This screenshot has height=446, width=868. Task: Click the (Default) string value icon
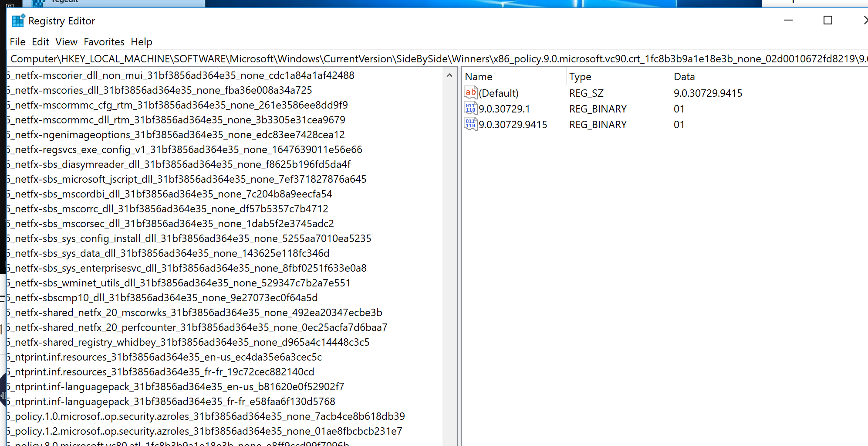coord(471,92)
